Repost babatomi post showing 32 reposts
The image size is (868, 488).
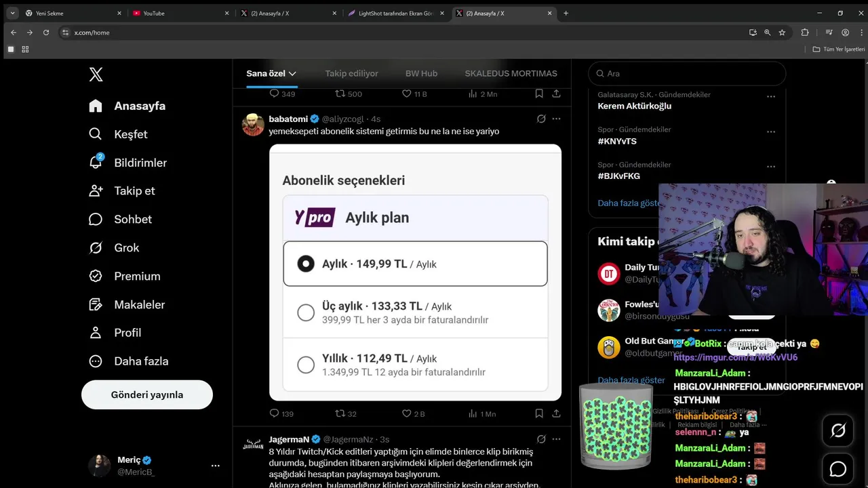347,413
